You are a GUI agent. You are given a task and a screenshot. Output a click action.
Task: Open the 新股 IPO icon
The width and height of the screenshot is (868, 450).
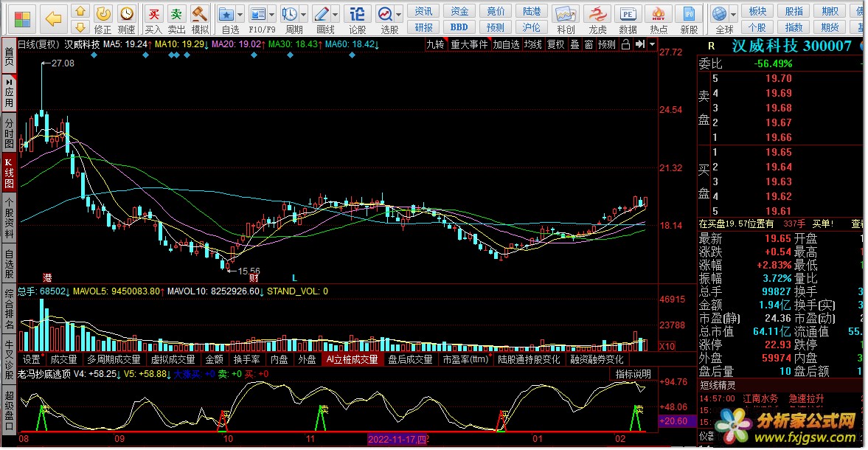click(x=689, y=15)
